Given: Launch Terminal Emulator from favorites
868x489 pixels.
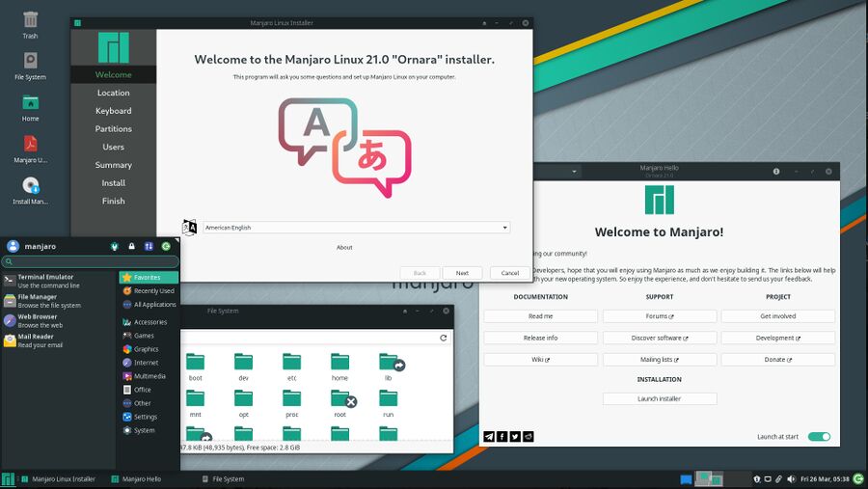Looking at the screenshot, I should [x=59, y=281].
